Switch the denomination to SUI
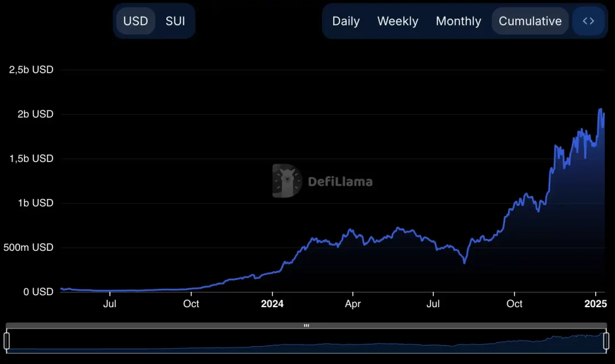Image resolution: width=615 pixels, height=364 pixels. (175, 21)
